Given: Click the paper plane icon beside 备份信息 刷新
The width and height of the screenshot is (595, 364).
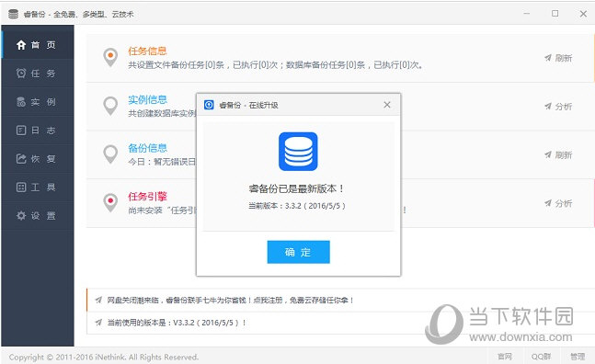Looking at the screenshot, I should [548, 154].
